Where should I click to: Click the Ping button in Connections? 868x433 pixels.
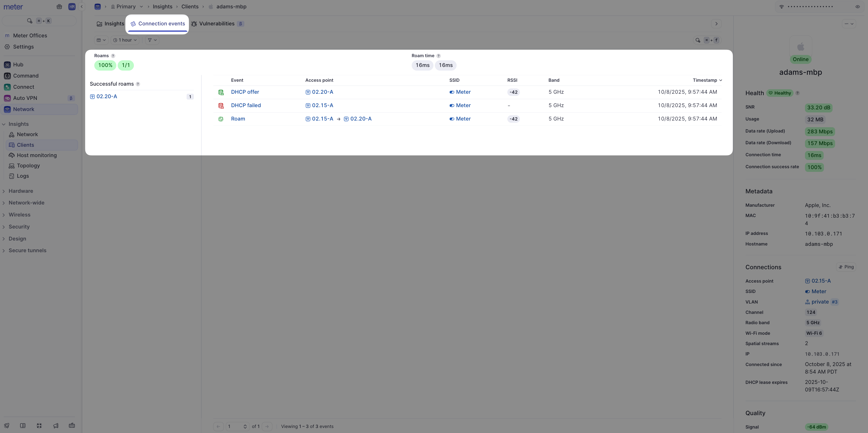846,267
